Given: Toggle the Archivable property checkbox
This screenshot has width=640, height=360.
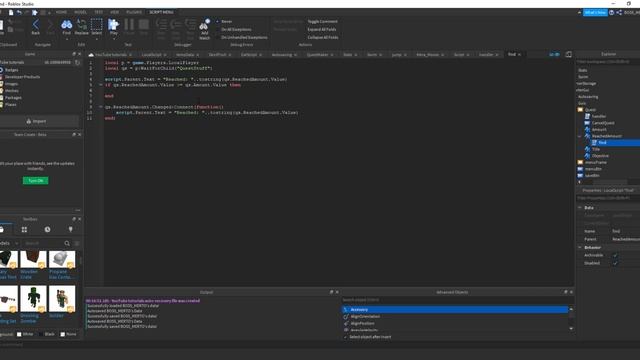Looking at the screenshot, I should 615,256.
